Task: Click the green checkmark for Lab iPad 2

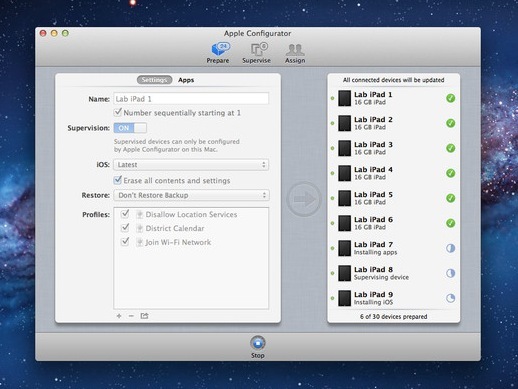Action: (x=451, y=123)
